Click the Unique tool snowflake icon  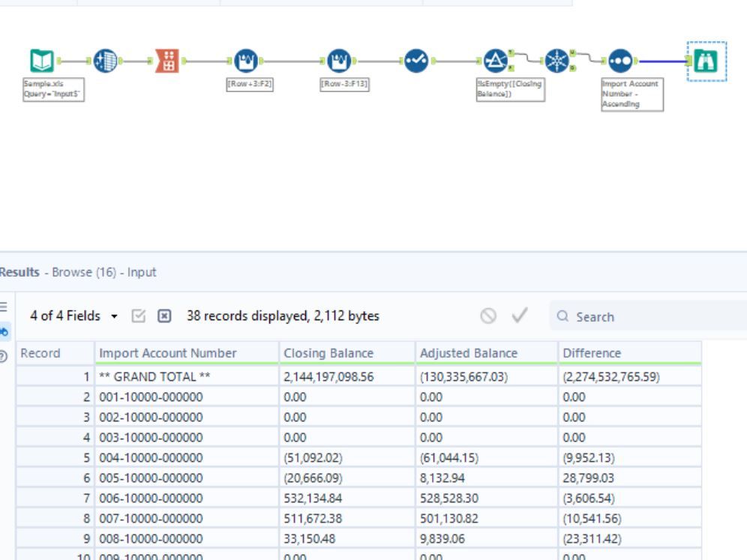click(557, 61)
